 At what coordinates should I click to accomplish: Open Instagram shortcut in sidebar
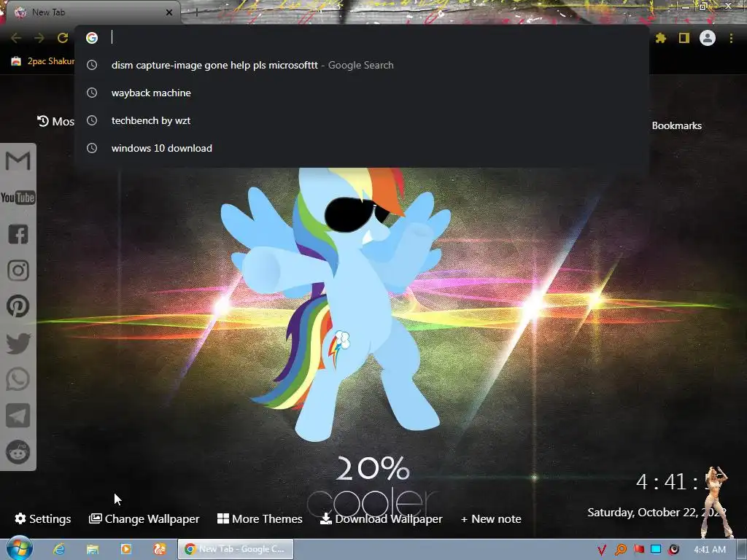[18, 271]
